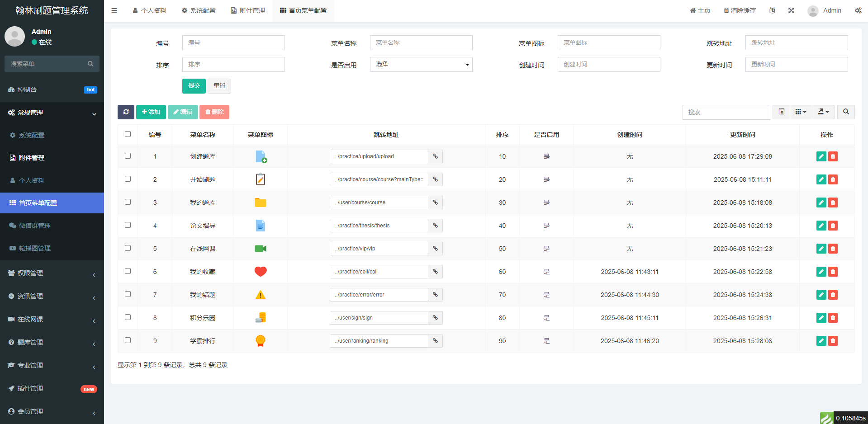Click the 添加 button
Image resolution: width=868 pixels, height=424 pixels.
click(151, 112)
